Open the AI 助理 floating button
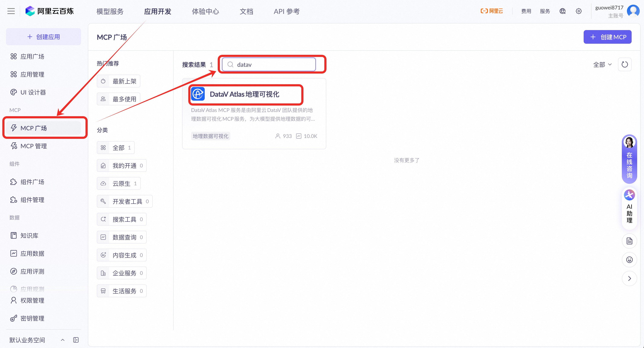644x348 pixels. [629, 207]
